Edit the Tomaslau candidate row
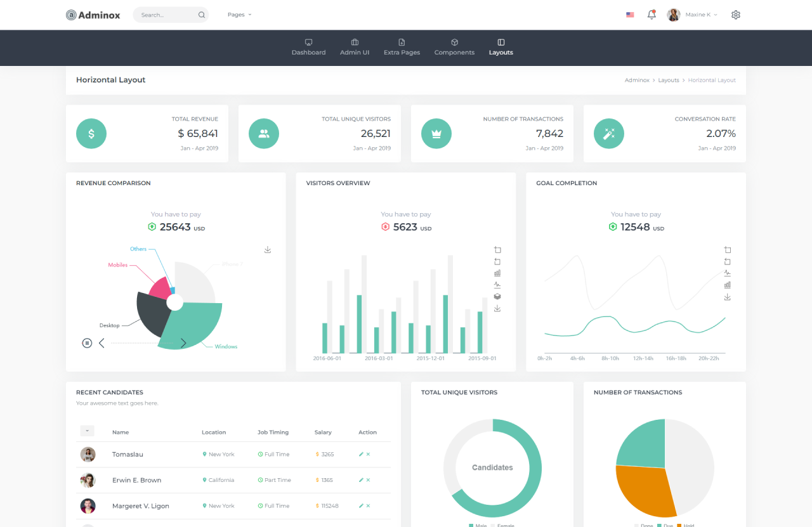The image size is (812, 527). 361,454
